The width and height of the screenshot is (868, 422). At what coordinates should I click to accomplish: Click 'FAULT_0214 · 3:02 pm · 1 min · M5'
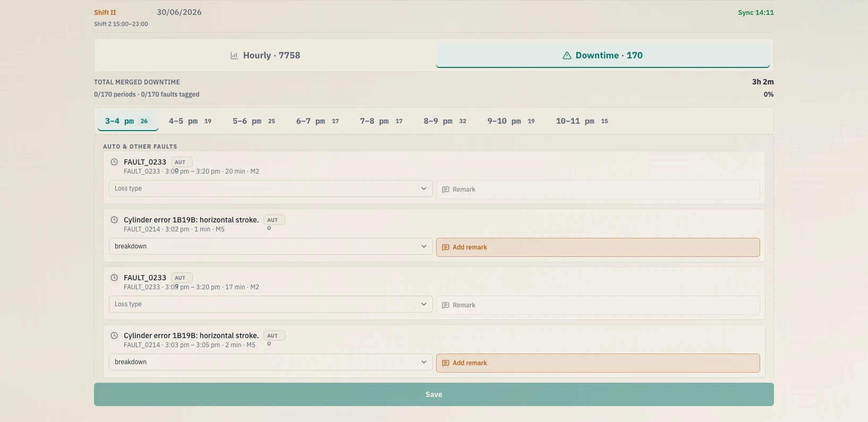[x=174, y=229]
